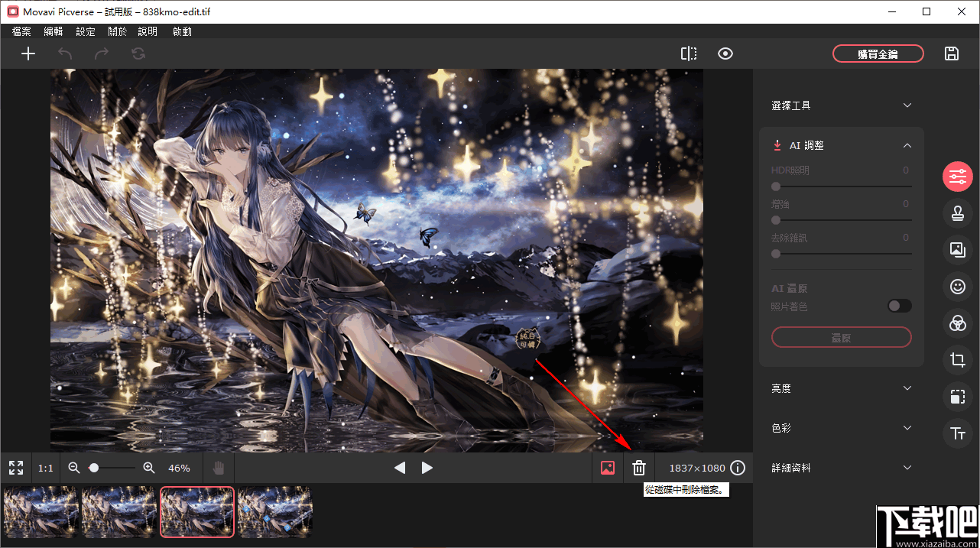
Task: Set zoom to 1:1 actual size
Action: (x=46, y=468)
